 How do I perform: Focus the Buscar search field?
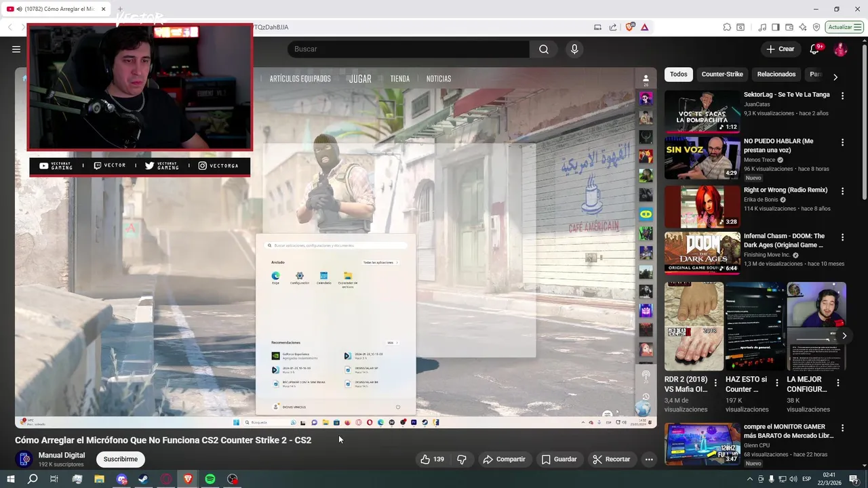pyautogui.click(x=408, y=49)
